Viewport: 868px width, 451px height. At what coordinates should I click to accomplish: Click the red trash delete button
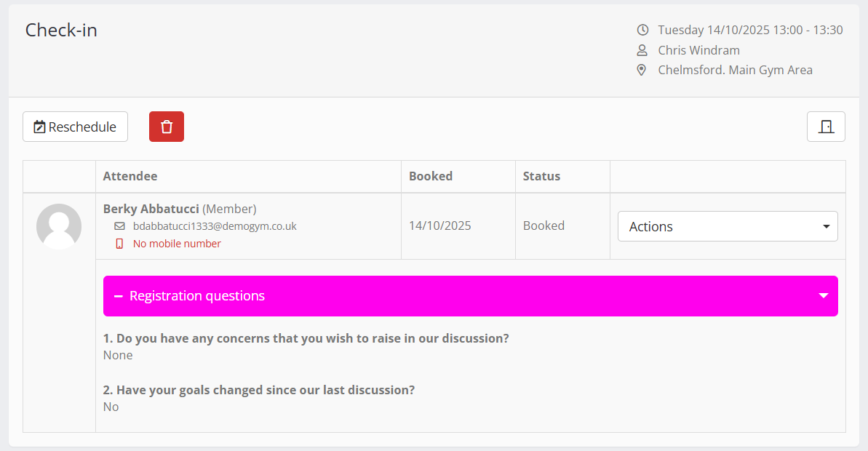(x=167, y=127)
